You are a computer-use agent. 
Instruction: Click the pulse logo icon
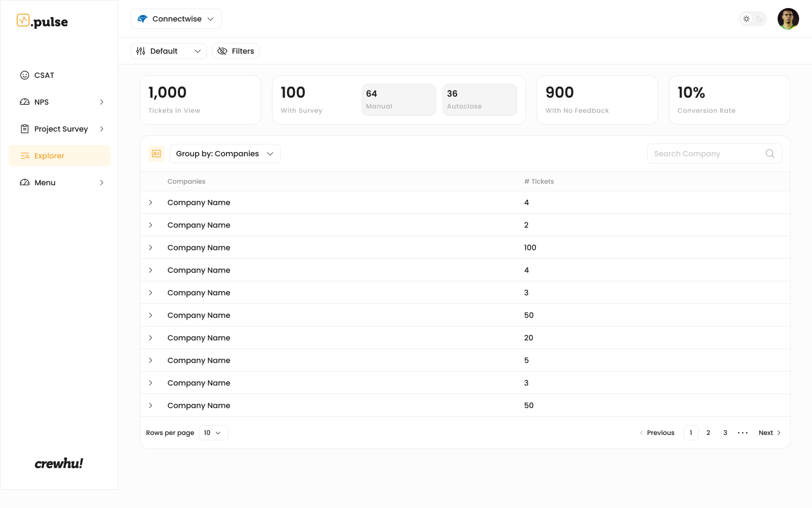[x=23, y=20]
